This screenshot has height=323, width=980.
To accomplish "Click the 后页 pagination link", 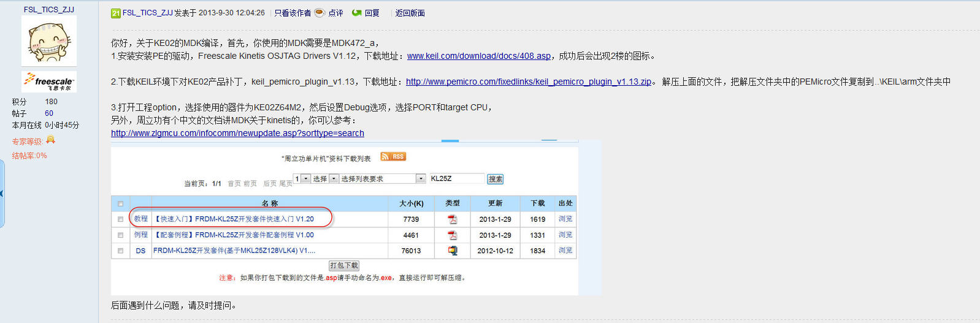I will coord(270,183).
